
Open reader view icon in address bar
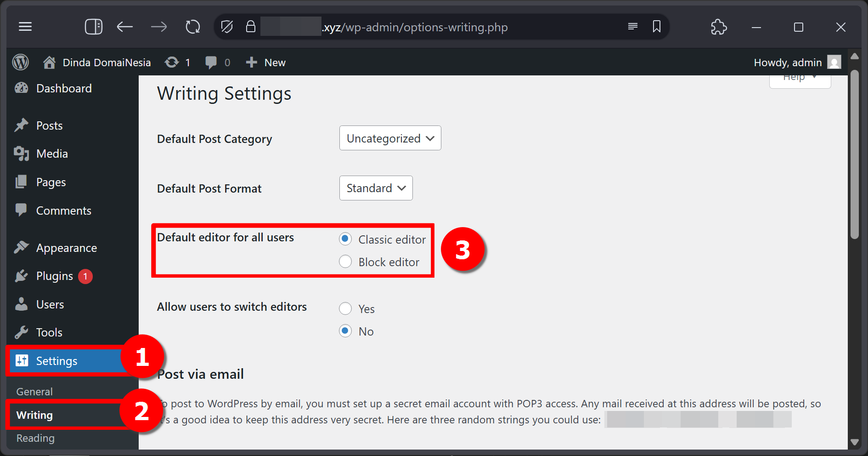(633, 27)
